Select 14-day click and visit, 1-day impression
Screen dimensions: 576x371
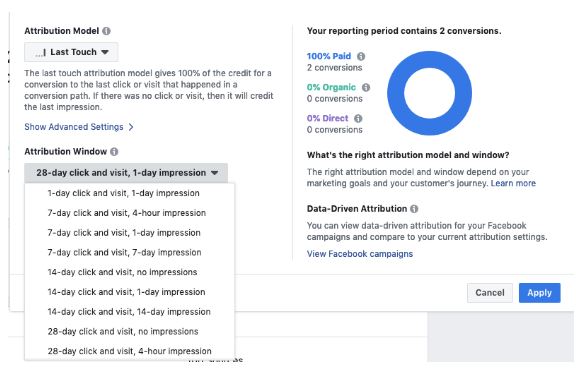click(x=129, y=292)
